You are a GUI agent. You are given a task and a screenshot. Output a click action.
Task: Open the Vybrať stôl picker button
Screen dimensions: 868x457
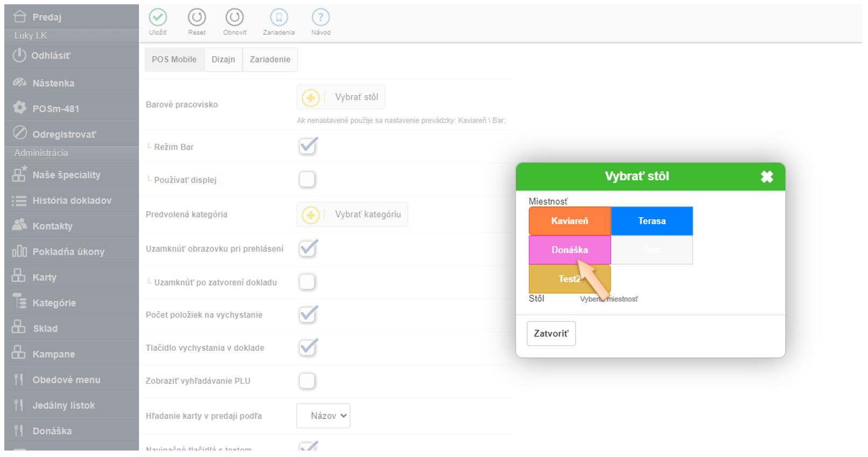(341, 98)
